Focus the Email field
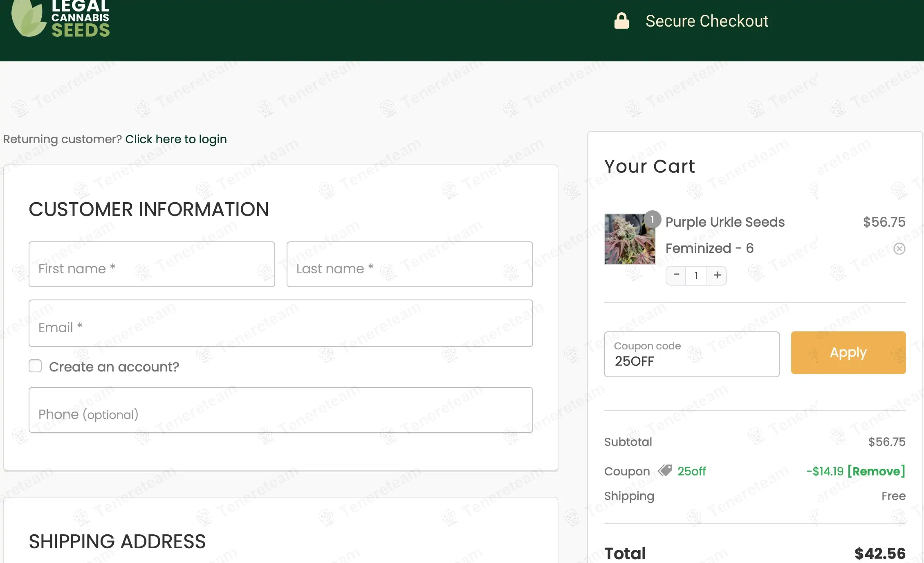This screenshot has height=563, width=924. (281, 323)
